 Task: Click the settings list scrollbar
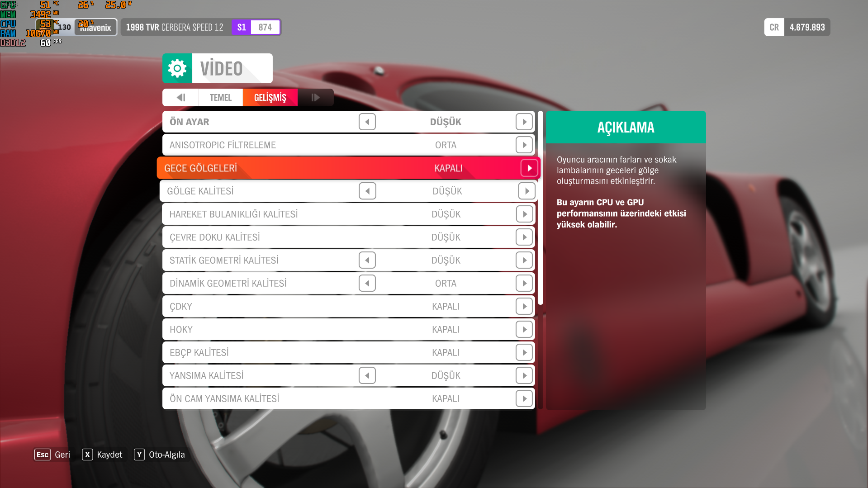[x=541, y=208]
